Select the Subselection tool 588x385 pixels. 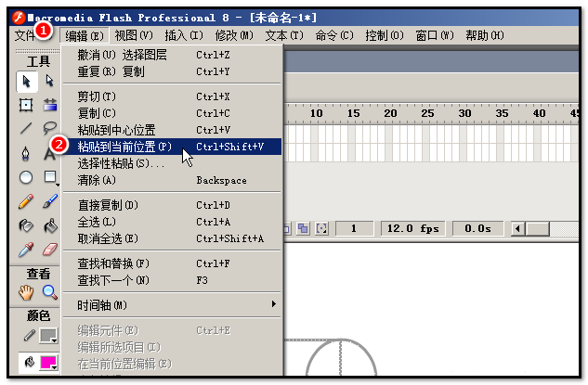49,81
